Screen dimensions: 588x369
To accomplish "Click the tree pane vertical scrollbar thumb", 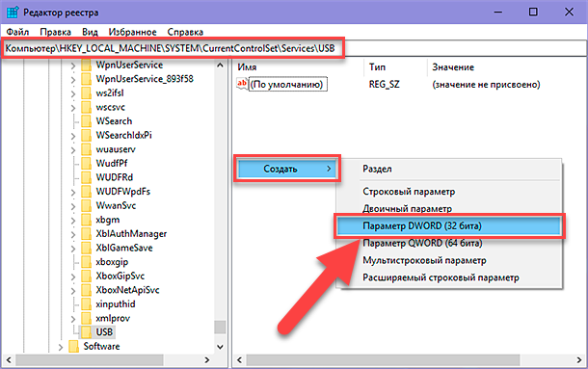I will (x=220, y=327).
